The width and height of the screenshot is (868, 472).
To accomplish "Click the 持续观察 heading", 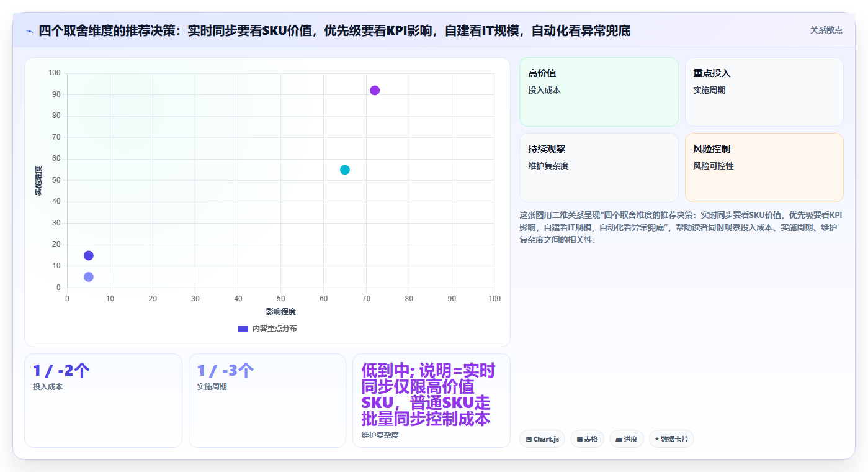I will pos(547,149).
